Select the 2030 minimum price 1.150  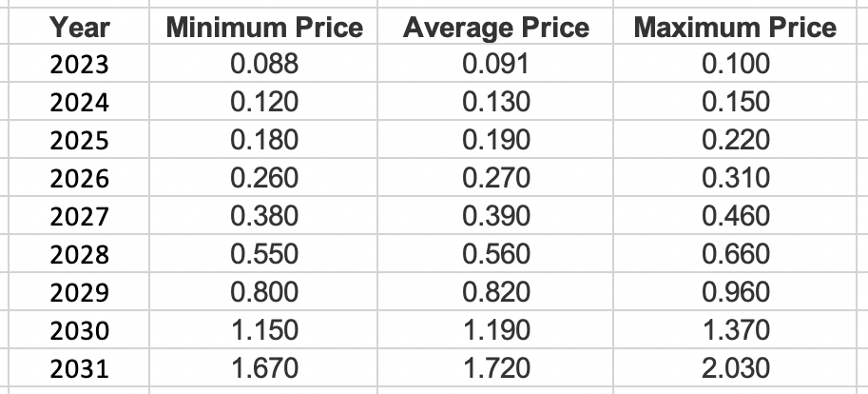[x=263, y=329]
